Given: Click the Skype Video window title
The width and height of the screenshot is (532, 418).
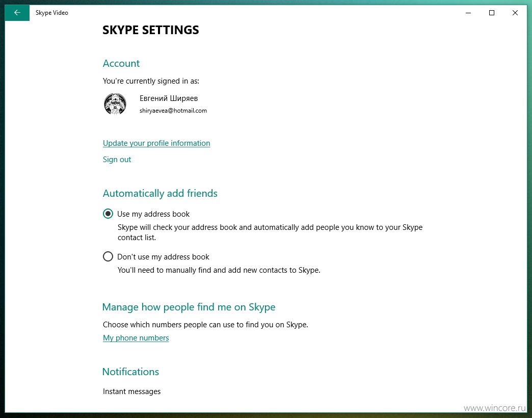Looking at the screenshot, I should pyautogui.click(x=52, y=13).
